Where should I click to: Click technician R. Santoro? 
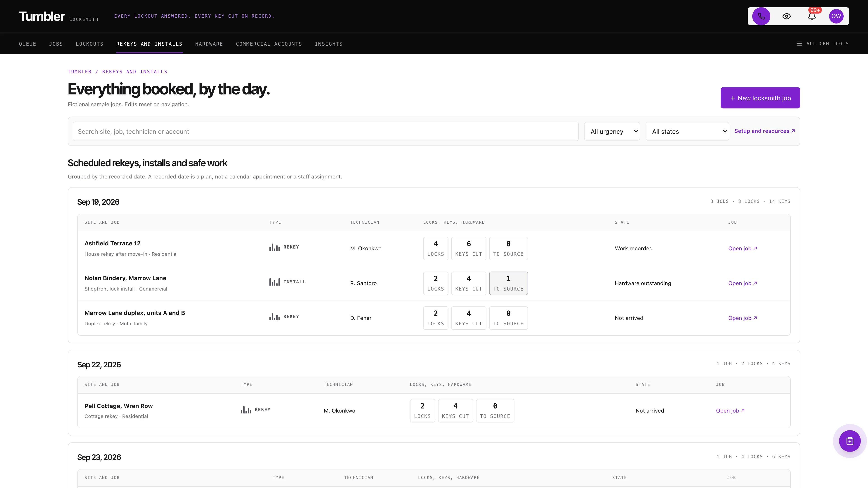[x=363, y=283]
